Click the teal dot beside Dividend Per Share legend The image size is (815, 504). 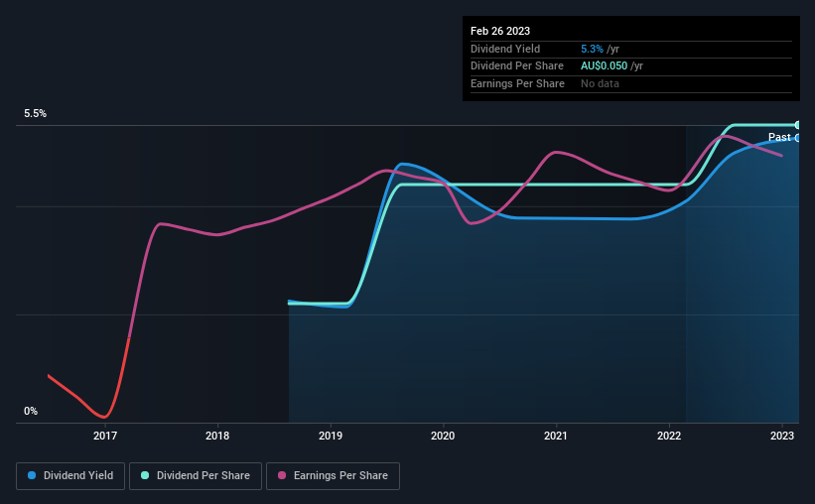click(x=145, y=476)
